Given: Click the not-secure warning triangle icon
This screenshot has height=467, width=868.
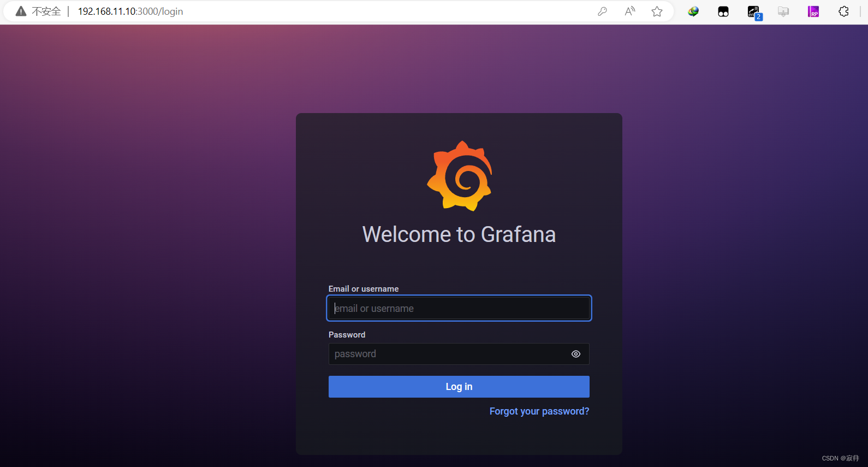Looking at the screenshot, I should tap(21, 11).
